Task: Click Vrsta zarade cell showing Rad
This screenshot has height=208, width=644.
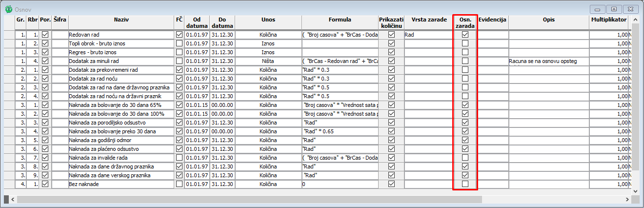Action: 428,35
